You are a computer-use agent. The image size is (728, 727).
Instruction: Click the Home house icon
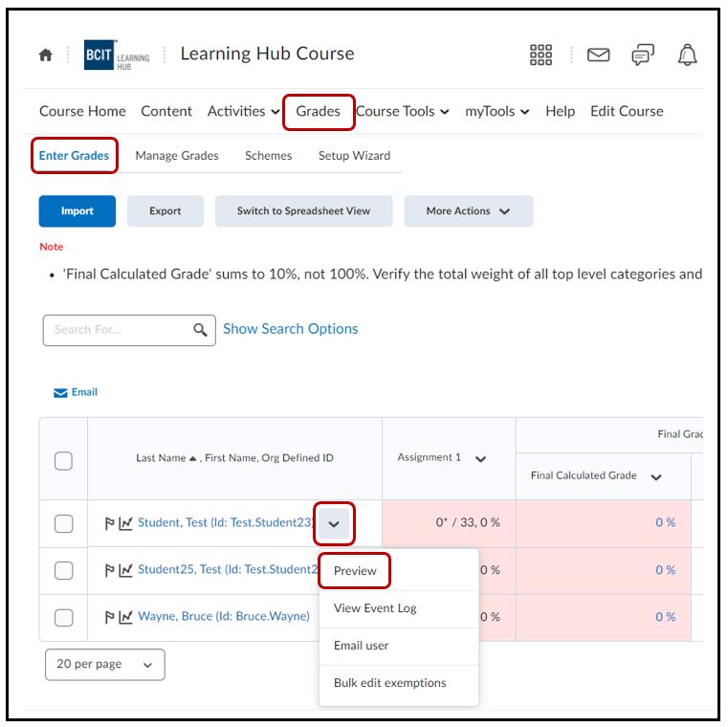[45, 55]
